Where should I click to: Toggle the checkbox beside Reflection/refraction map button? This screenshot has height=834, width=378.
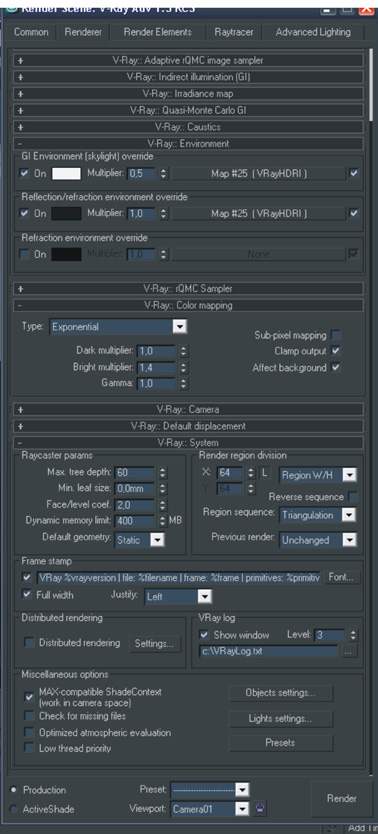(354, 213)
